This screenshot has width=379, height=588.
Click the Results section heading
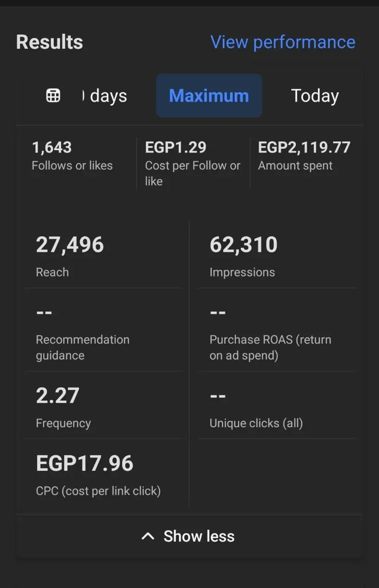point(50,42)
